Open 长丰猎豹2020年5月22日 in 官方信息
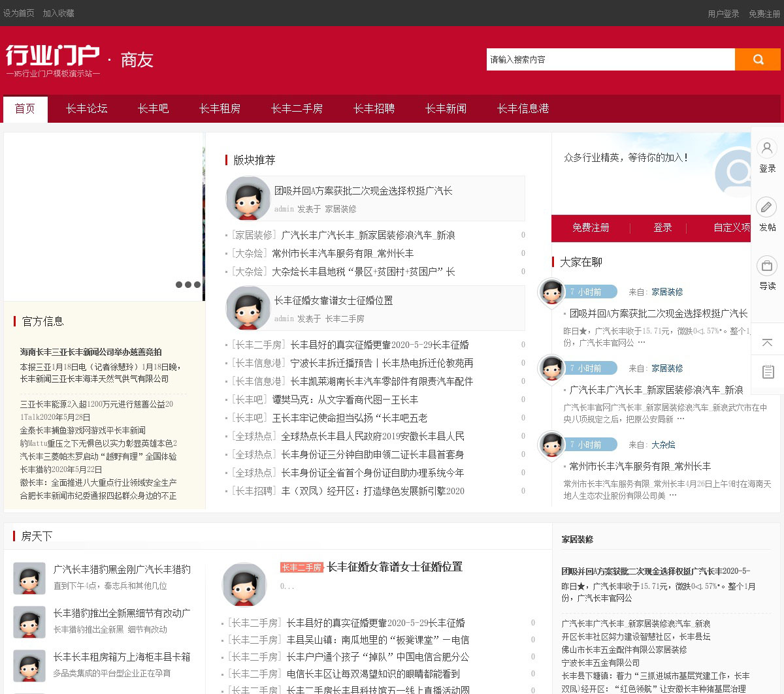Viewport: 784px width, 694px height. point(61,469)
